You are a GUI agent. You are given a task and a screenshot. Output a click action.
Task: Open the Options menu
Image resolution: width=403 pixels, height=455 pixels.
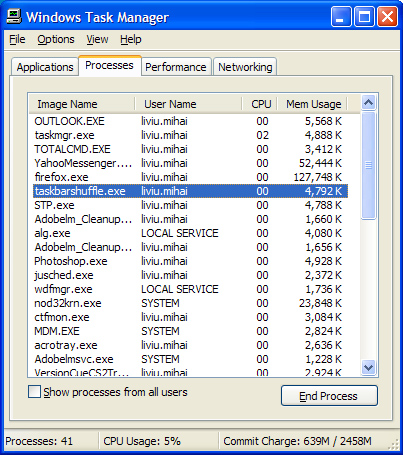click(56, 39)
